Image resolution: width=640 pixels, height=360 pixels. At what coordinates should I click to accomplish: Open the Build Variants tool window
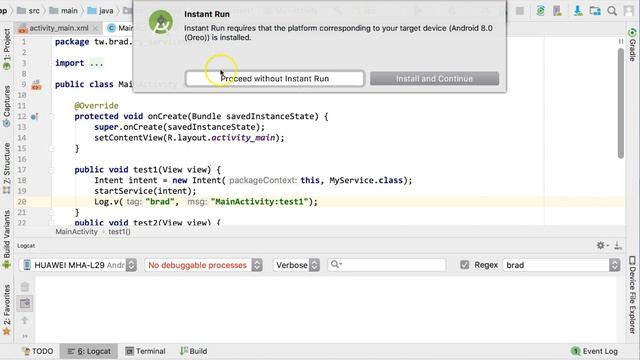click(x=7, y=239)
